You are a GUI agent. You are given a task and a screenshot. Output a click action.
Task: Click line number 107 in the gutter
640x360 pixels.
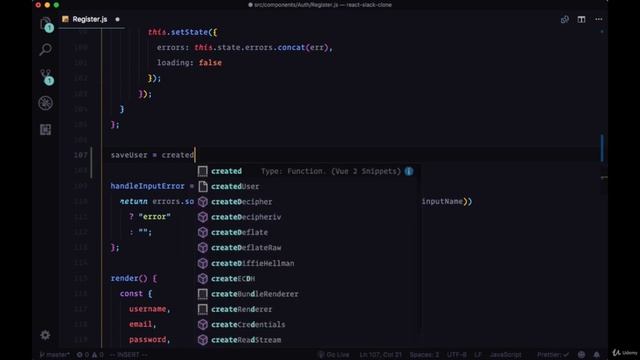(80, 155)
